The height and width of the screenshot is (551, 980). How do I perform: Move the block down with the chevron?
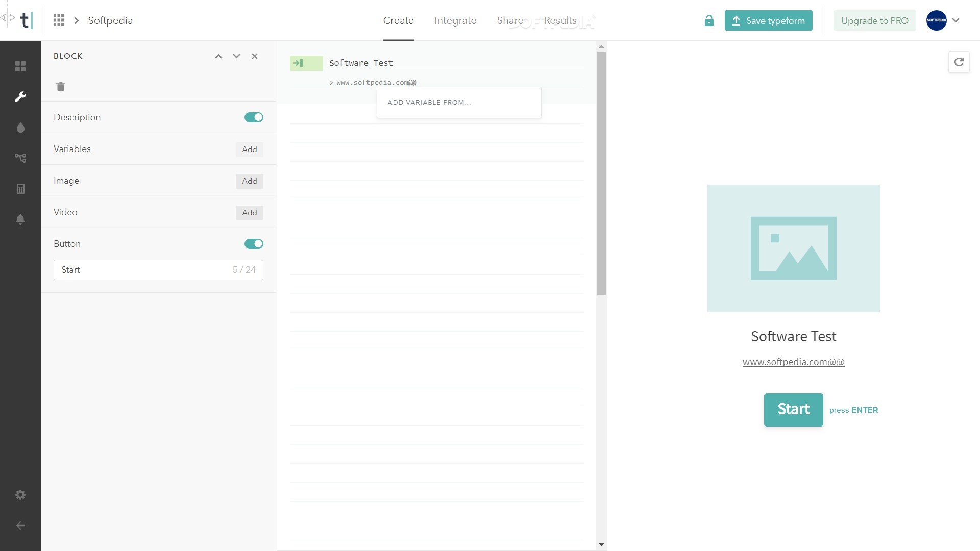pos(236,56)
